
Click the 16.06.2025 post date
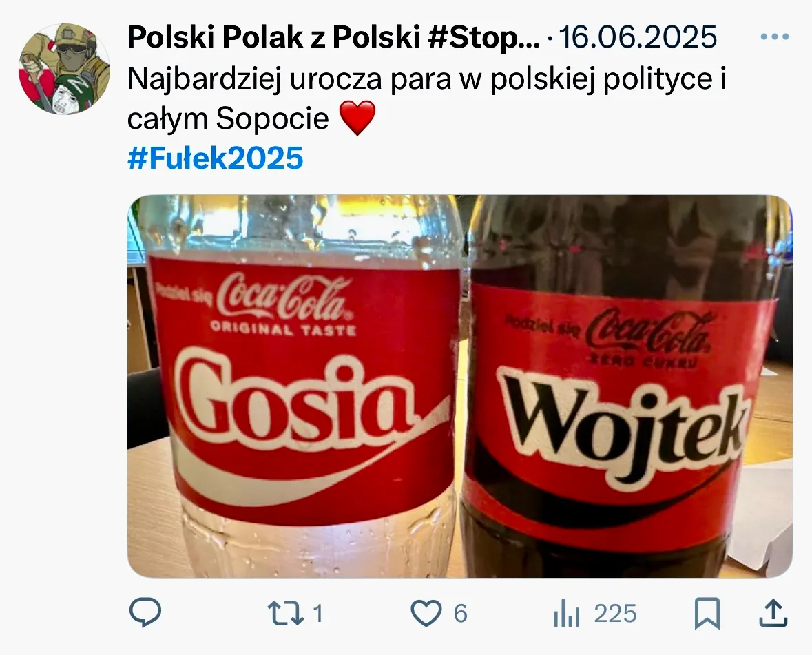click(x=638, y=39)
